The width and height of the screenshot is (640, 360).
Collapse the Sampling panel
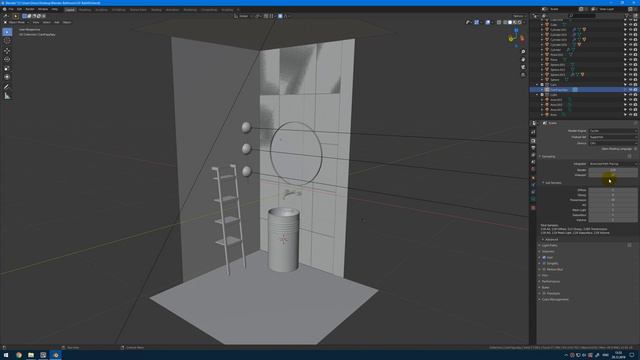(x=548, y=157)
